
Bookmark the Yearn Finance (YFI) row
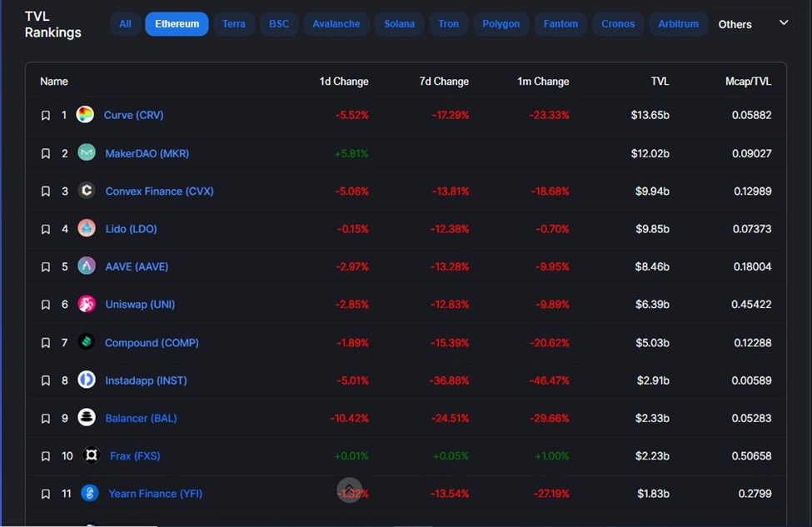tap(46, 495)
